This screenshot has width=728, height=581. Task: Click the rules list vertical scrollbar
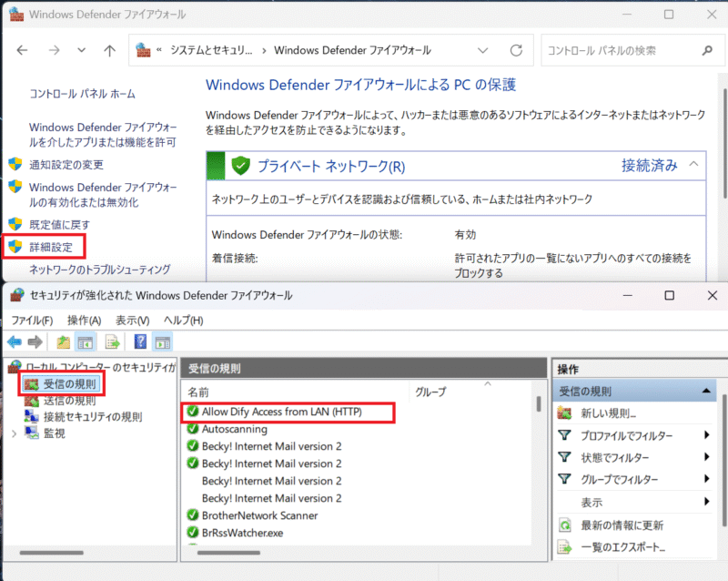coord(539,403)
